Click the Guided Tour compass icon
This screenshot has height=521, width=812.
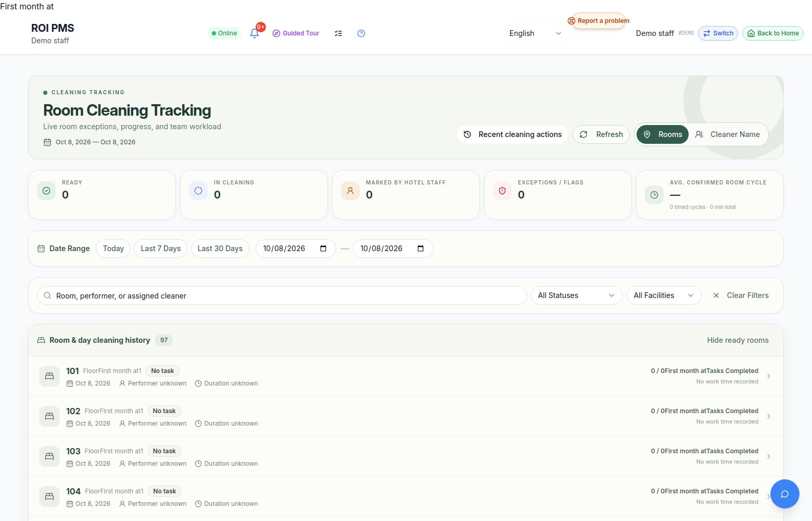tap(276, 33)
